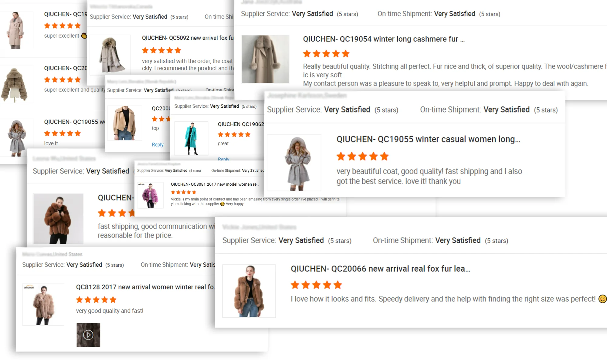Click the five-star rating of QC20066 review

click(x=316, y=285)
